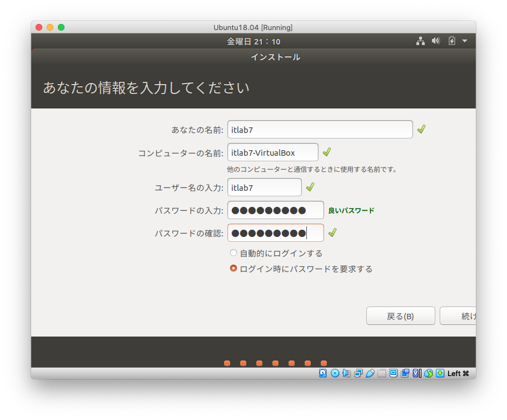Focus the ユーザー名の入力 field
507x420 pixels.
[265, 187]
